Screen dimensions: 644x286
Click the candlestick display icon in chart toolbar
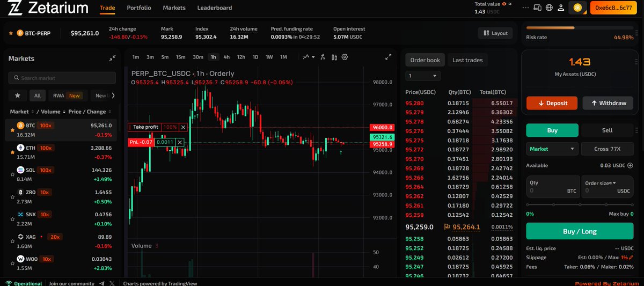(334, 57)
